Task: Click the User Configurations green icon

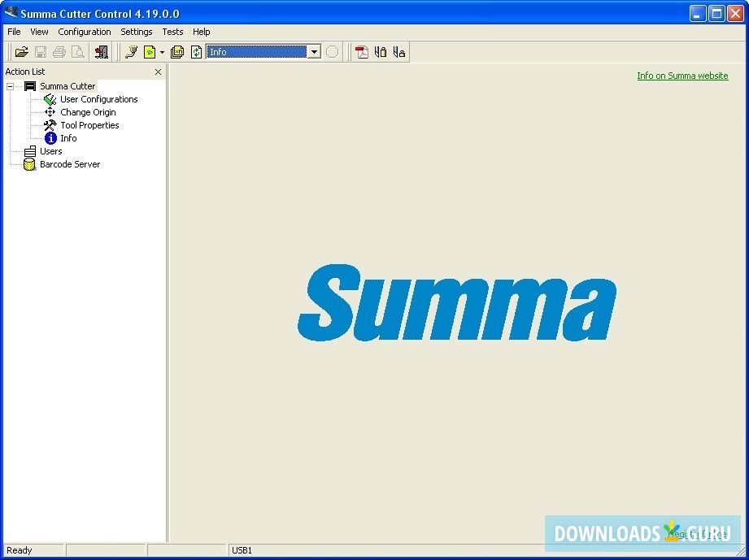Action: coord(50,99)
